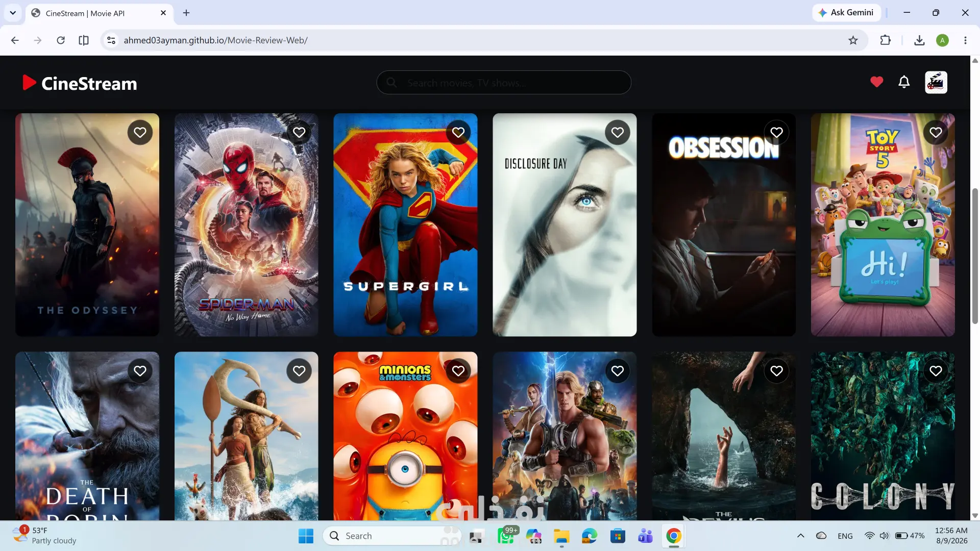Open The Death of Robin Hood poster
The height and width of the screenshot is (551, 980).
(x=87, y=436)
